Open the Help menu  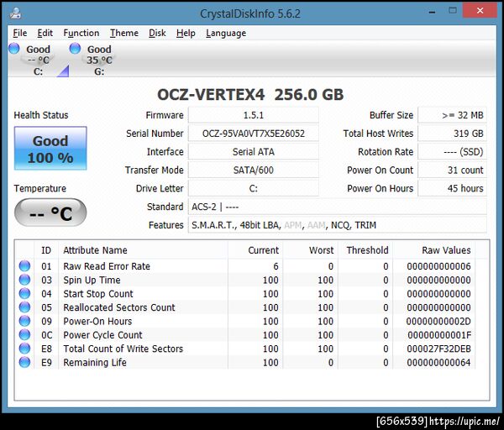[186, 33]
